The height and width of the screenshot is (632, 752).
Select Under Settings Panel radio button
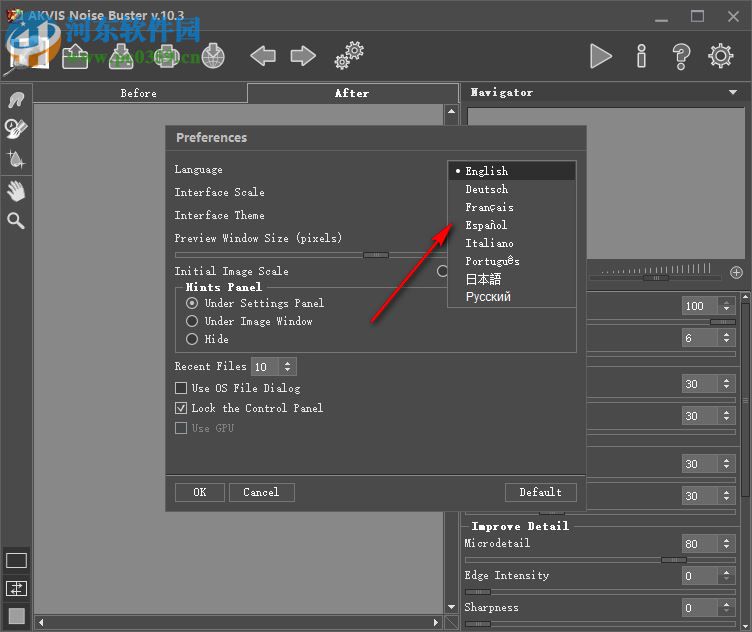click(x=192, y=303)
